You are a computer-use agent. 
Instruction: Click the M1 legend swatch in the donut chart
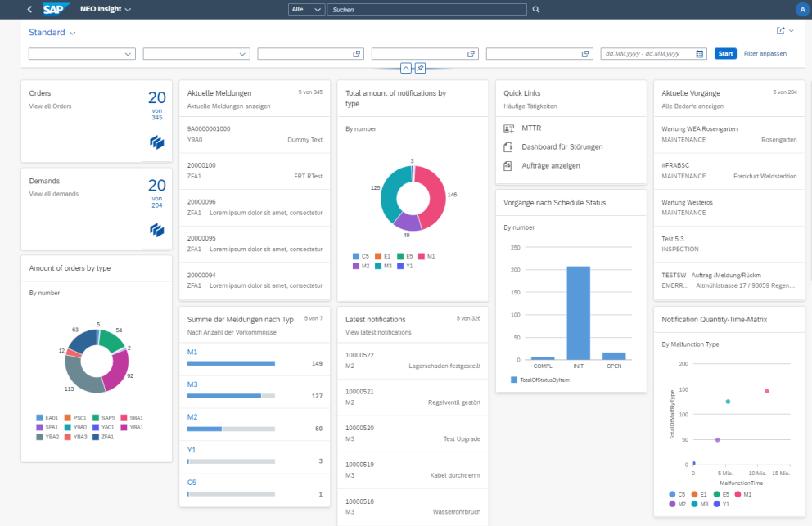pos(422,255)
